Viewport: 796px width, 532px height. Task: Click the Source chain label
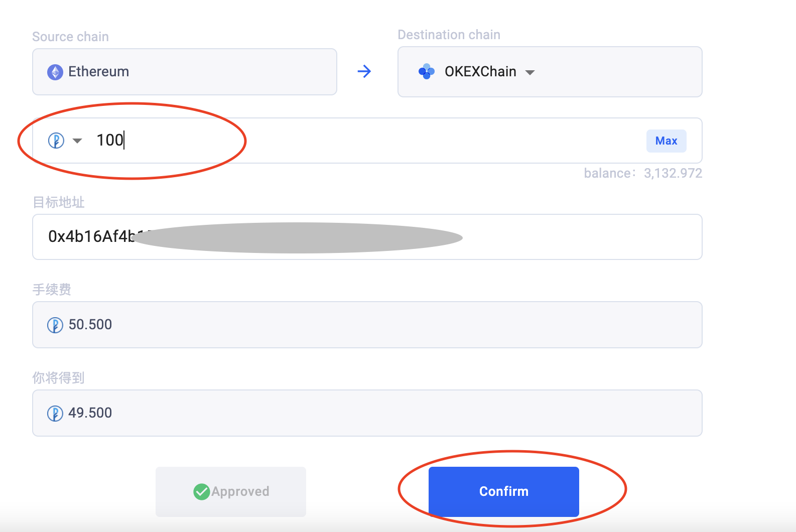click(71, 37)
